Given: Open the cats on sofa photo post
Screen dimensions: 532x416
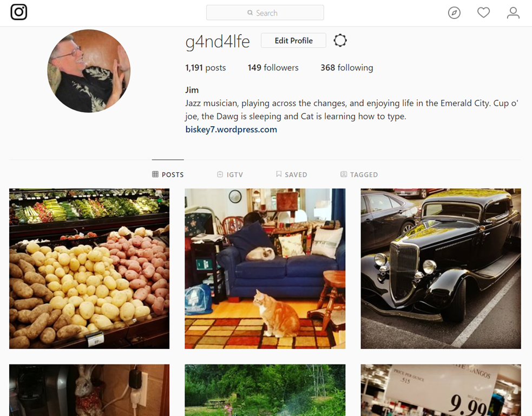Looking at the screenshot, I should tap(265, 269).
